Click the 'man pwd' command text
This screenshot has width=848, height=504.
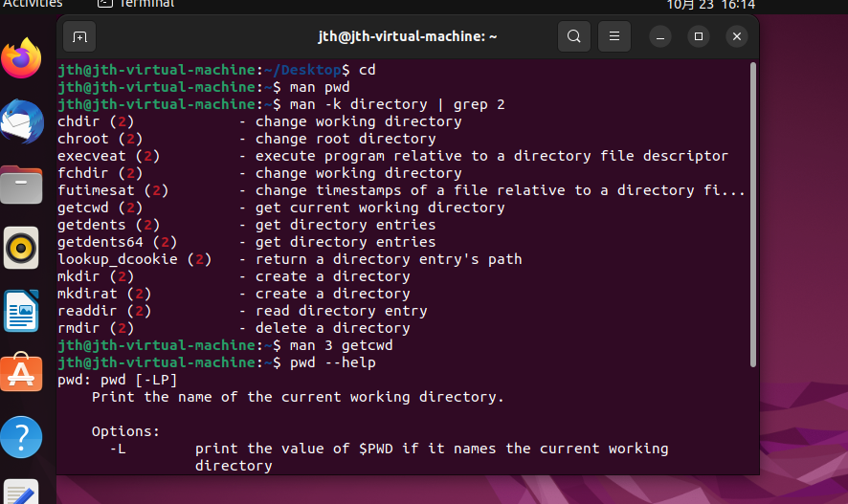click(x=320, y=87)
